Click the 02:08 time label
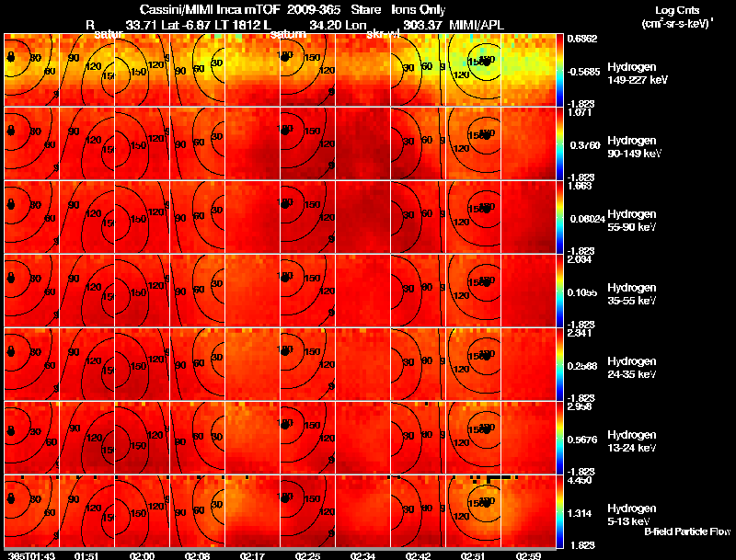 [197, 555]
